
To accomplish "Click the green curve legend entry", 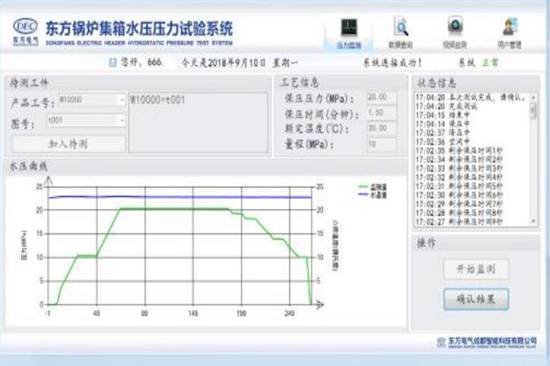I will [372, 187].
